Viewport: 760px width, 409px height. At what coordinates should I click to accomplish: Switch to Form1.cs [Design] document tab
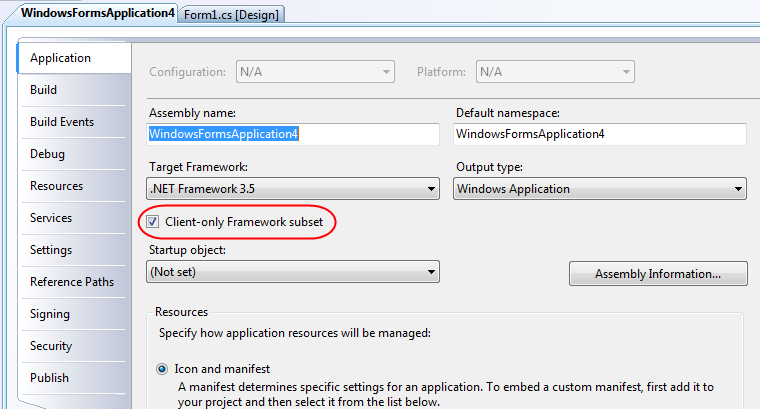click(x=231, y=15)
